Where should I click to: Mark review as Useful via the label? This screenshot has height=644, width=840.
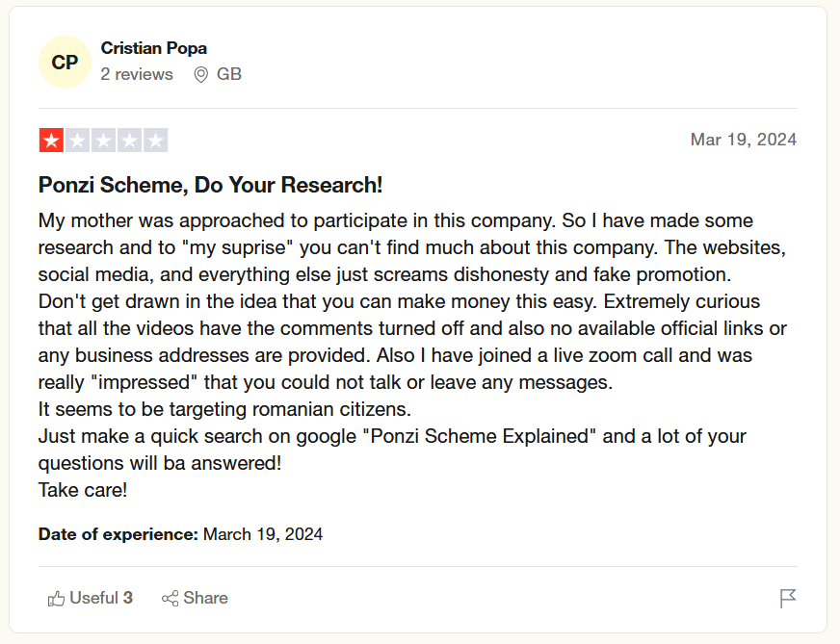click(93, 598)
